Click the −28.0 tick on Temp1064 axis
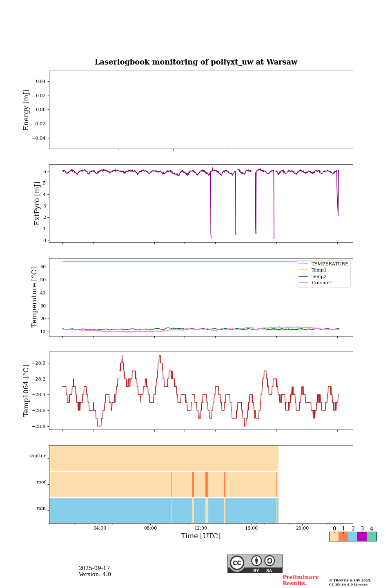 38,363
